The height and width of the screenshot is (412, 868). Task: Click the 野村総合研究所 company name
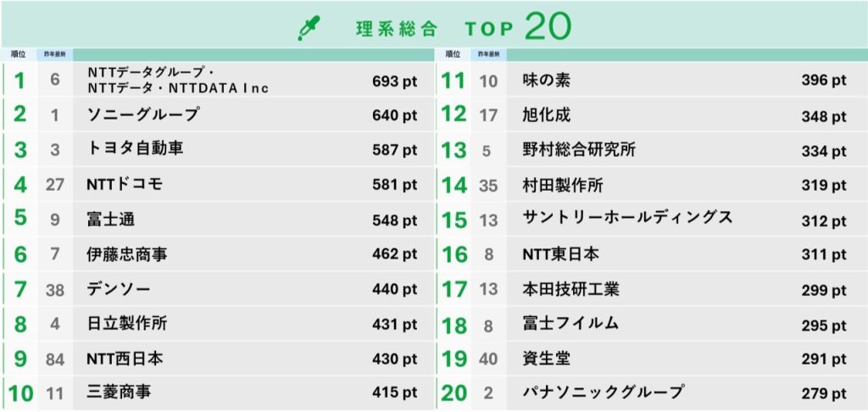(580, 150)
